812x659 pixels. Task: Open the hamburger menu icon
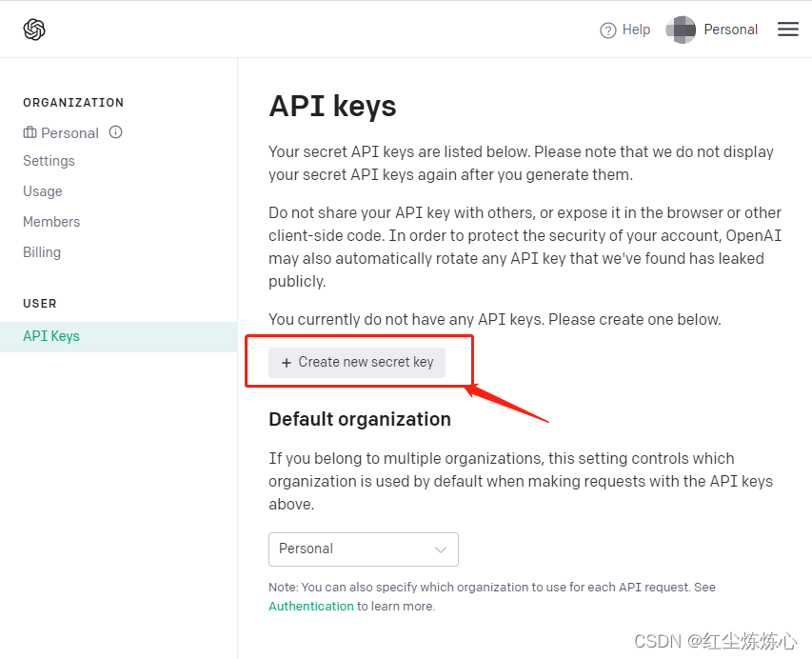(788, 30)
